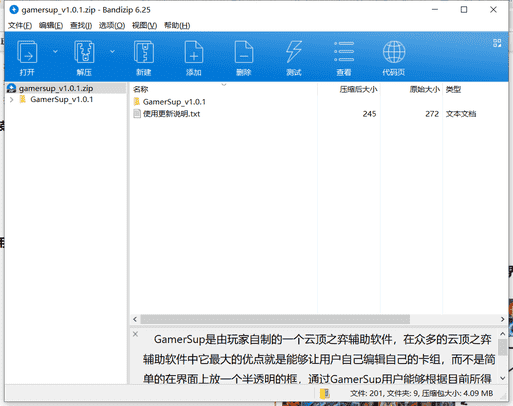Click the original size value 272

(x=432, y=114)
